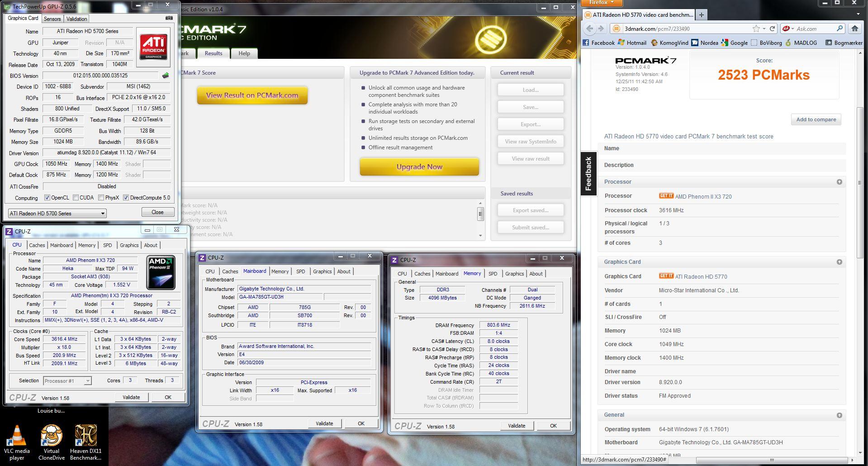The height and width of the screenshot is (466, 868).
Task: Open the BoViborg bookmark
Action: click(x=766, y=43)
